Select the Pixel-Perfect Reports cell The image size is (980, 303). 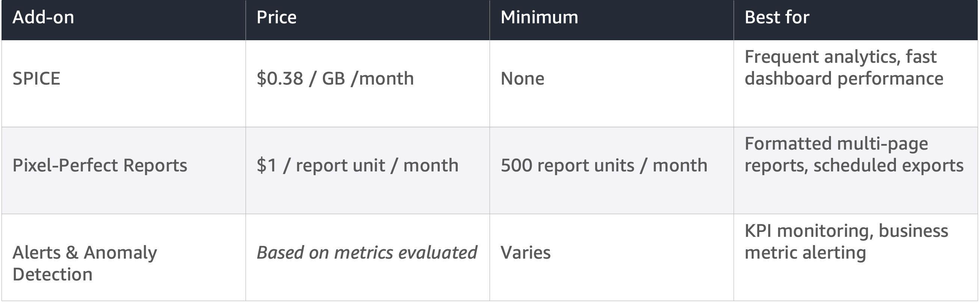tap(100, 165)
